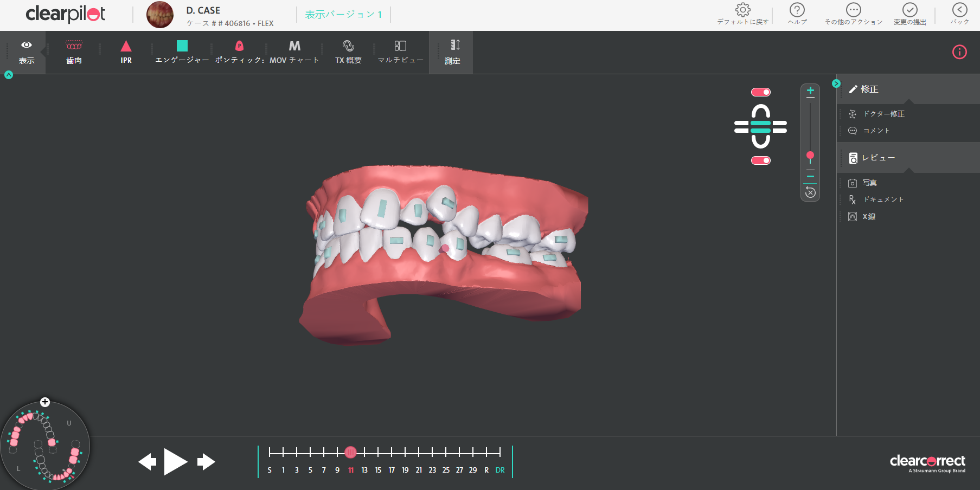The width and height of the screenshot is (980, 490).
Task: Jump to stage 5 on timeline
Action: (x=310, y=470)
